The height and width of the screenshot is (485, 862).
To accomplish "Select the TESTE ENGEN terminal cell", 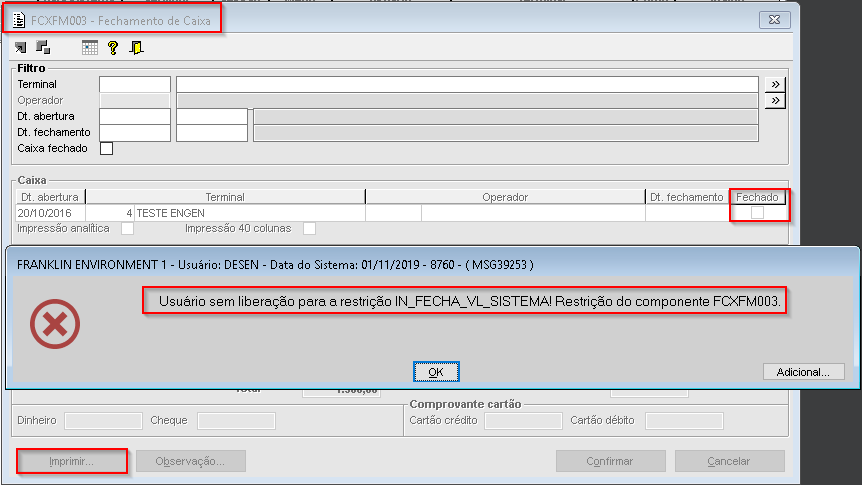I will (x=250, y=213).
